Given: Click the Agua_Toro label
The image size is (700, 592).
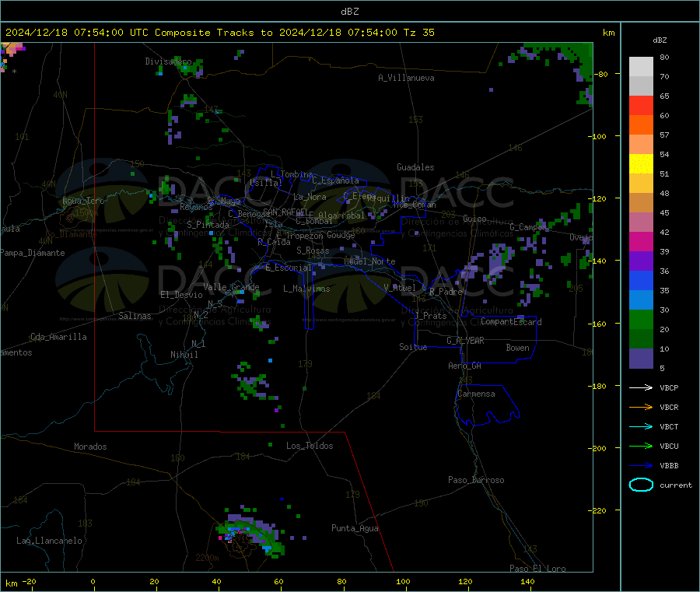Looking at the screenshot, I should 83,201.
